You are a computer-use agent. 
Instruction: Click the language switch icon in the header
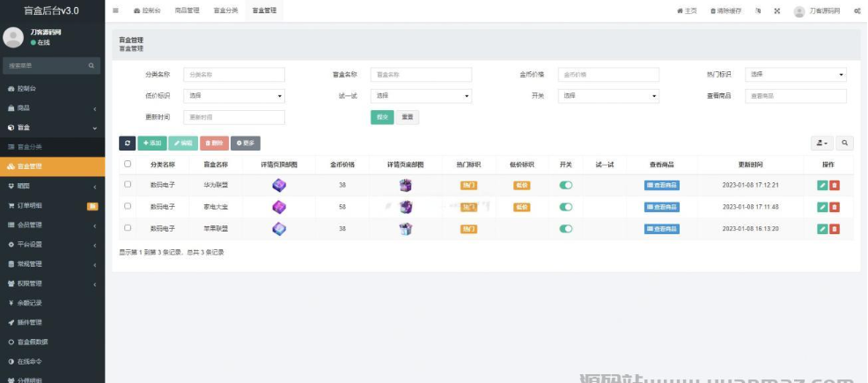click(x=758, y=11)
